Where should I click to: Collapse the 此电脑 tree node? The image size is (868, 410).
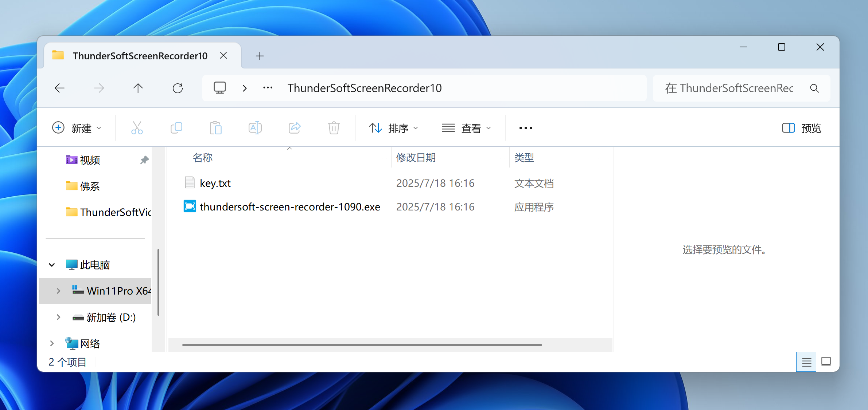[x=52, y=265]
